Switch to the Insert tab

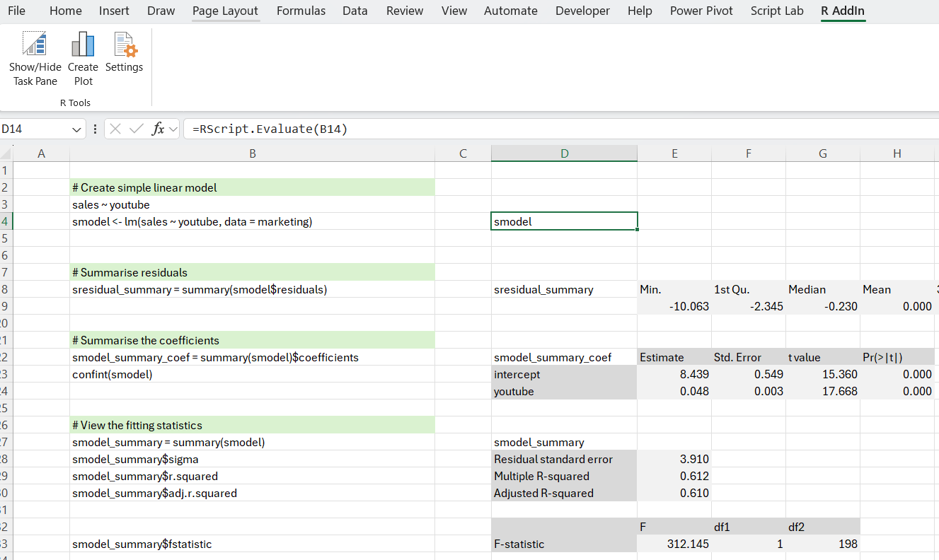(x=114, y=11)
